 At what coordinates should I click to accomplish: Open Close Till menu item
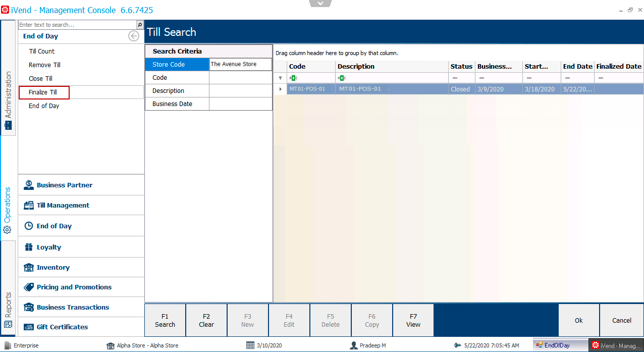[x=40, y=78]
